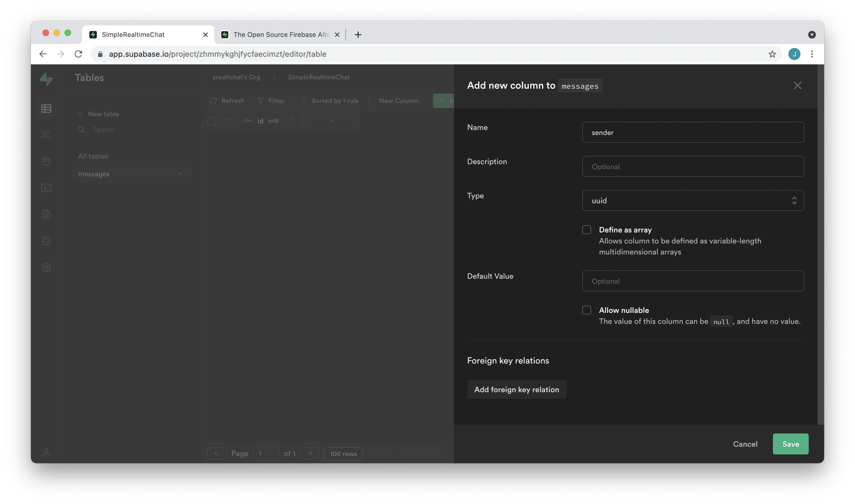Image resolution: width=855 pixels, height=504 pixels.
Task: Open the Table editor from the sidebar
Action: [x=46, y=108]
